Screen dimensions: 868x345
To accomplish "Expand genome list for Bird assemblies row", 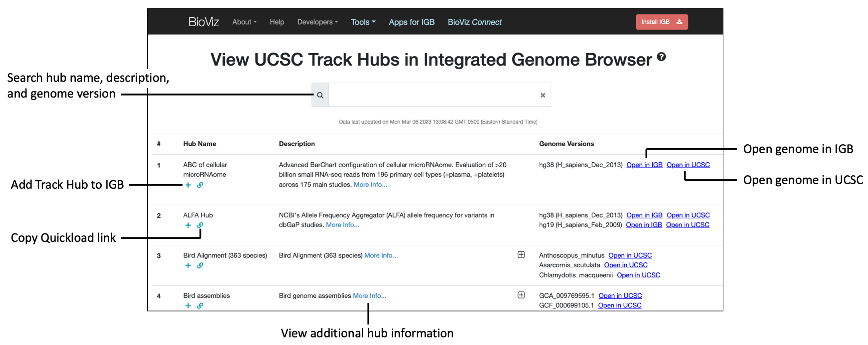I will (x=521, y=295).
